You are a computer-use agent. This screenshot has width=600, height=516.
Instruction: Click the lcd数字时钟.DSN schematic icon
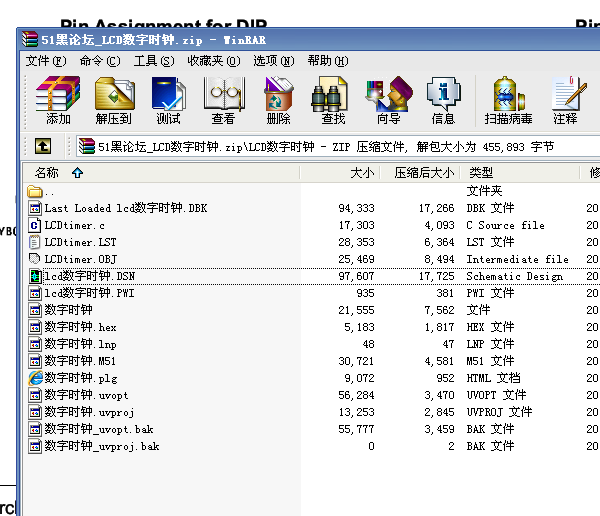tap(35, 276)
